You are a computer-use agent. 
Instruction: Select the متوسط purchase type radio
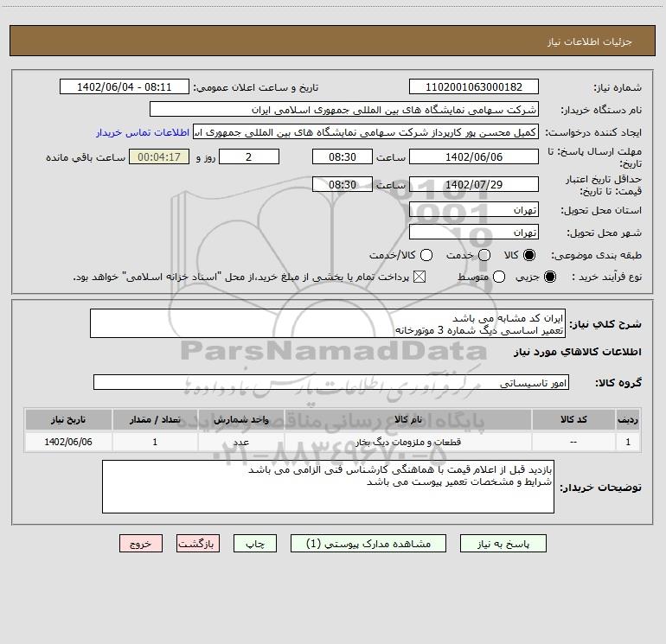point(499,277)
